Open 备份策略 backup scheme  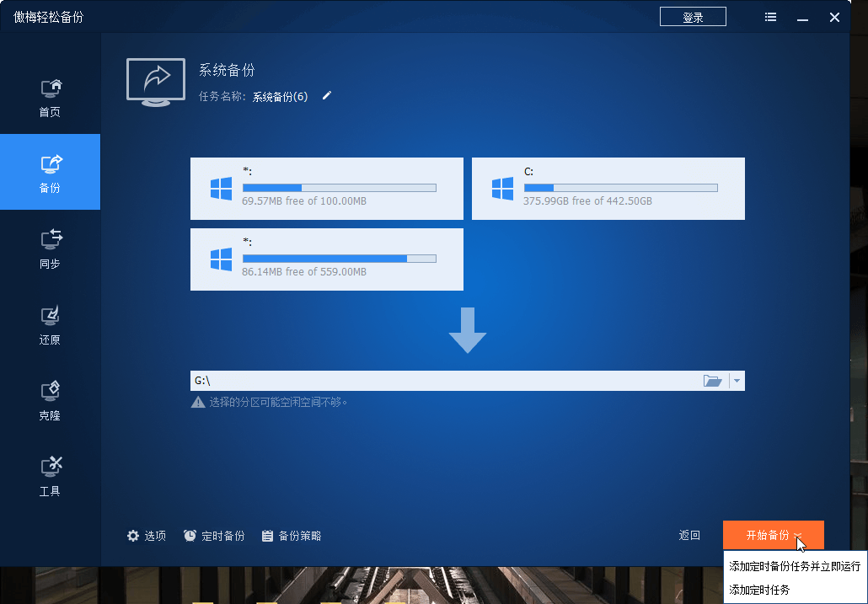click(292, 536)
